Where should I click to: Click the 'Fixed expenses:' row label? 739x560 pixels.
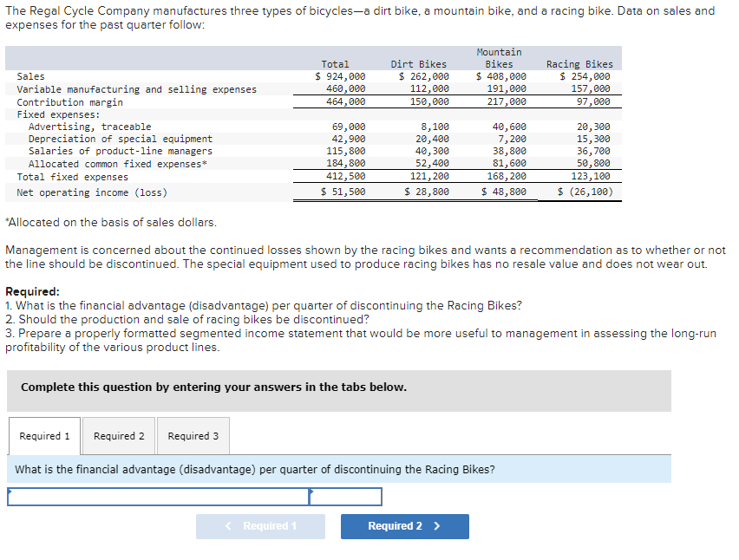pyautogui.click(x=58, y=114)
